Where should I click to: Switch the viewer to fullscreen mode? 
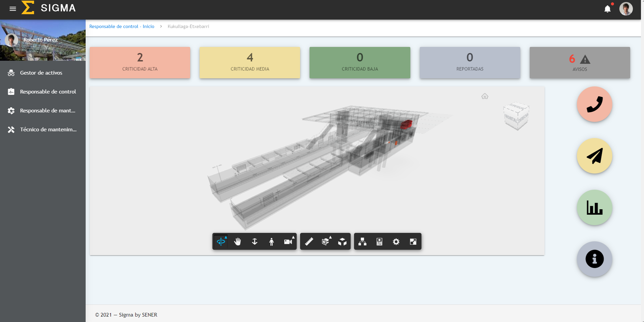click(x=413, y=241)
